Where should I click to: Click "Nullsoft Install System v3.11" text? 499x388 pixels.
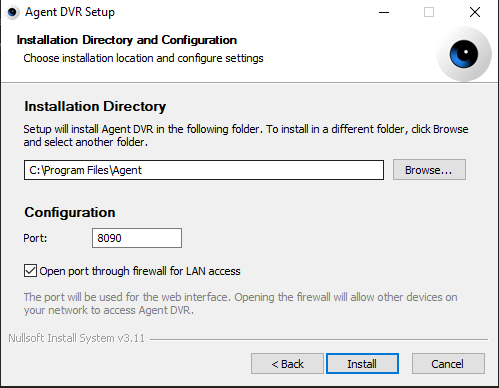(77, 338)
